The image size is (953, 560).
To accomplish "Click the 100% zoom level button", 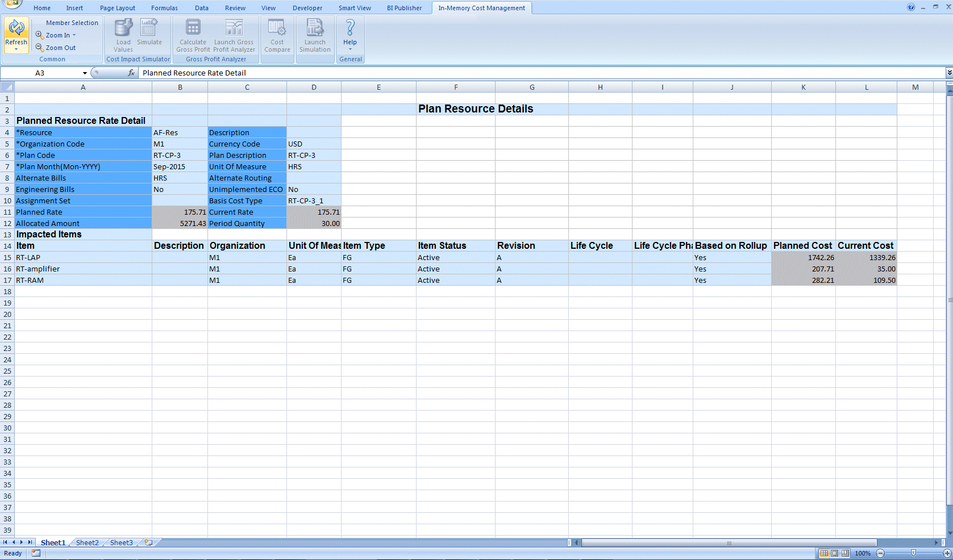I will pyautogui.click(x=863, y=553).
